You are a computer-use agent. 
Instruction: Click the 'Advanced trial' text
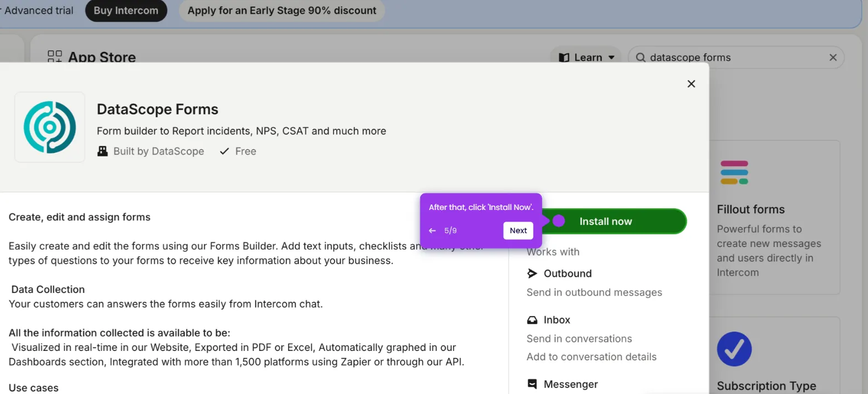click(x=39, y=10)
